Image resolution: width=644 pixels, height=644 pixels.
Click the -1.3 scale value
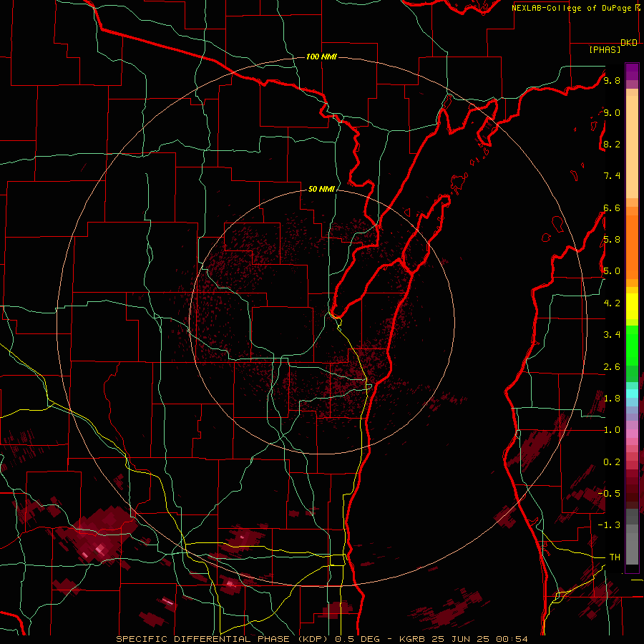pyautogui.click(x=609, y=525)
